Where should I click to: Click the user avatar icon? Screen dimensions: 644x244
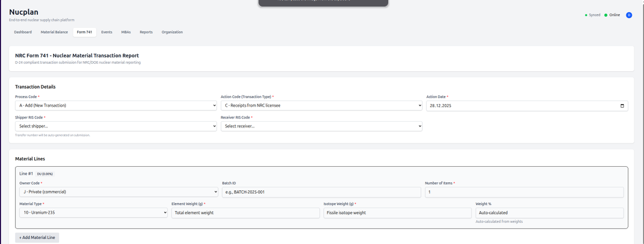click(x=628, y=15)
